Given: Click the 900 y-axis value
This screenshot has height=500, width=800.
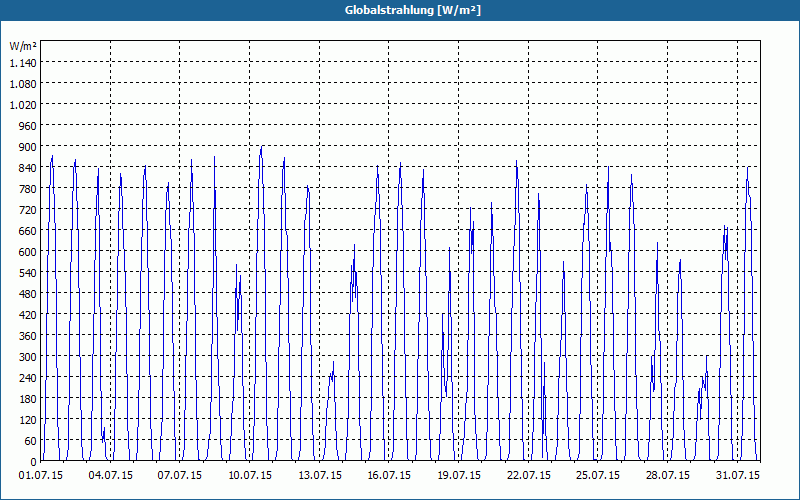Looking at the screenshot, I should (x=28, y=147).
